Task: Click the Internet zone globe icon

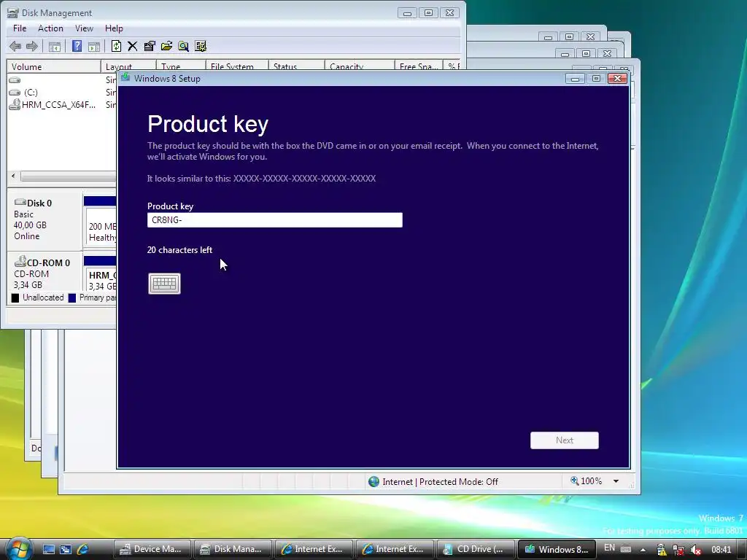Action: point(374,482)
